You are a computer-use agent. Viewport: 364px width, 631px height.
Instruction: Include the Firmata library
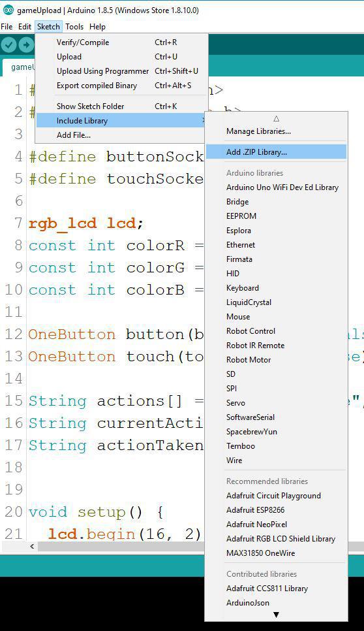(x=276, y=259)
